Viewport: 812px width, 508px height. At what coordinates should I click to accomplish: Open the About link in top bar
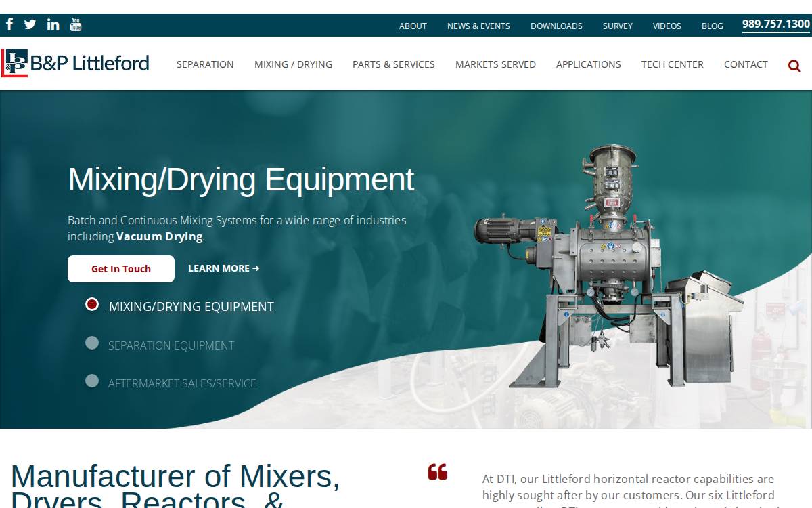click(413, 26)
